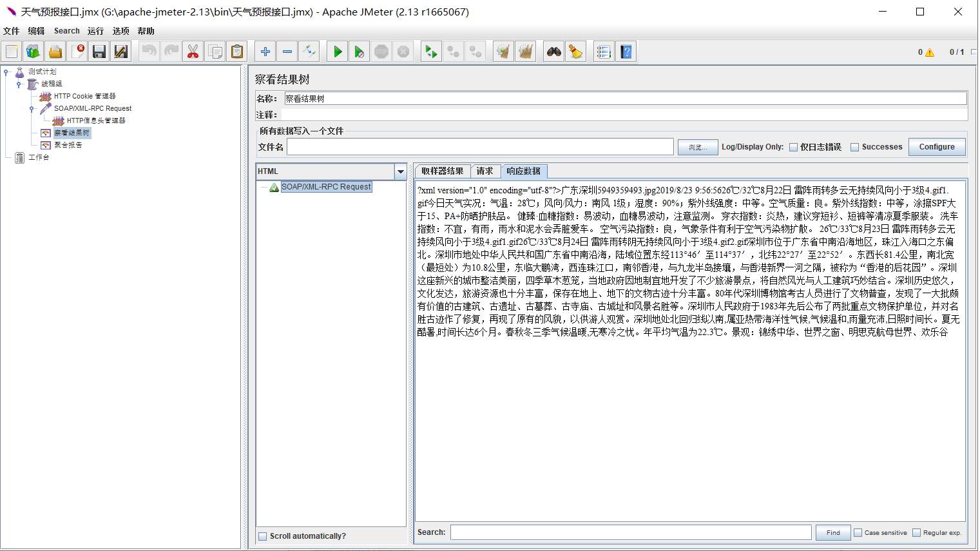Click the Shutdown test toolbar icon

click(403, 52)
